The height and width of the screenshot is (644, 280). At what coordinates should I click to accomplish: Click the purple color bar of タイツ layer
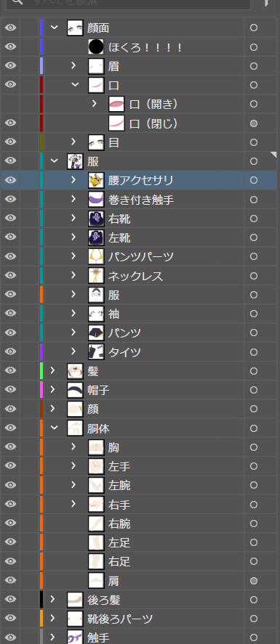tap(41, 351)
